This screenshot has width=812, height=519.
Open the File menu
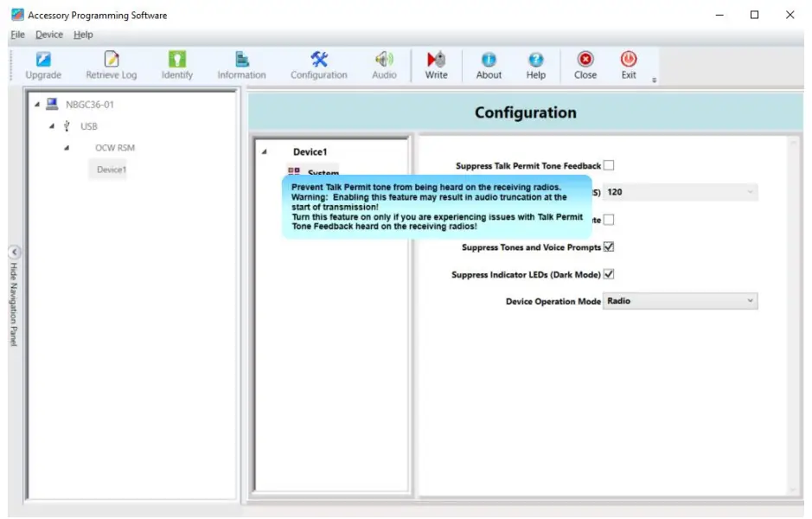(x=17, y=35)
